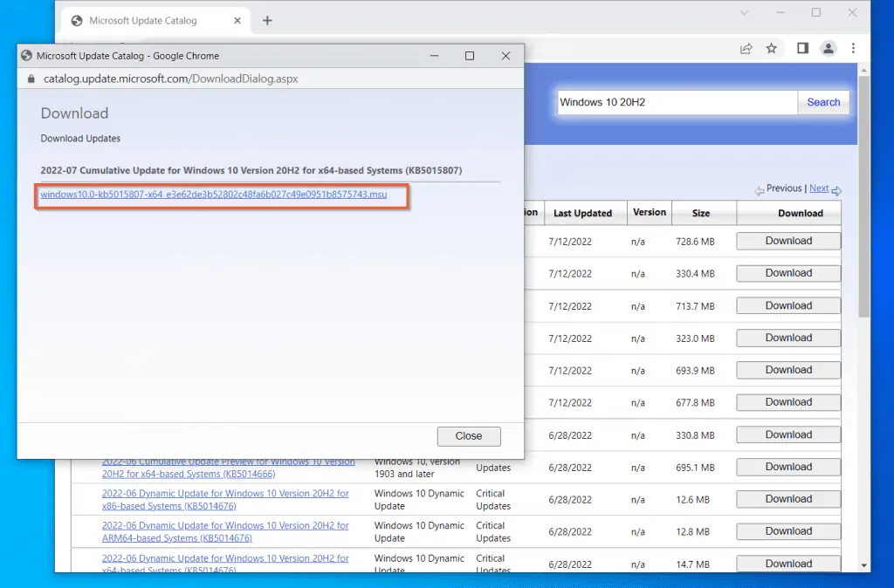The height and width of the screenshot is (588, 894).
Task: Click the Download Updates label text
Action: [x=80, y=139]
